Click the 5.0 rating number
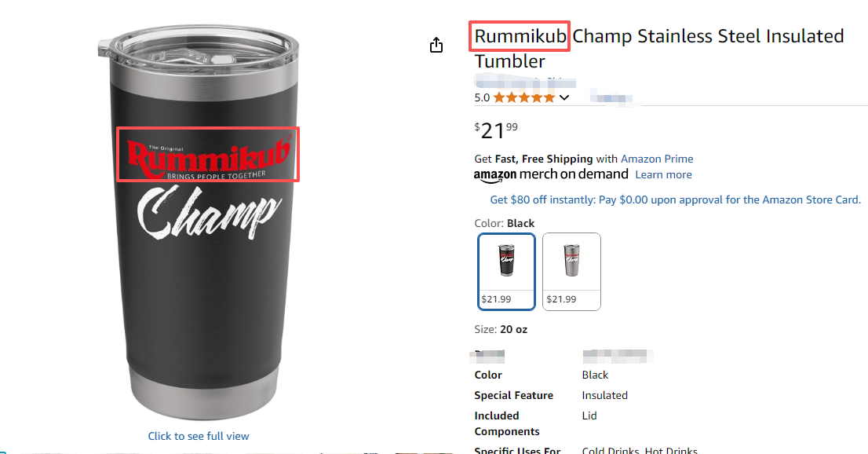 tap(482, 98)
